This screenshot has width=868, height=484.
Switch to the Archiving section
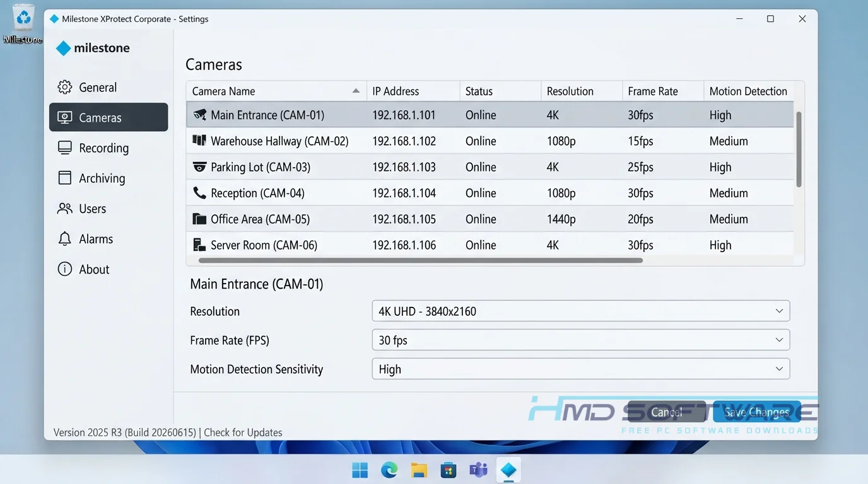coord(108,178)
